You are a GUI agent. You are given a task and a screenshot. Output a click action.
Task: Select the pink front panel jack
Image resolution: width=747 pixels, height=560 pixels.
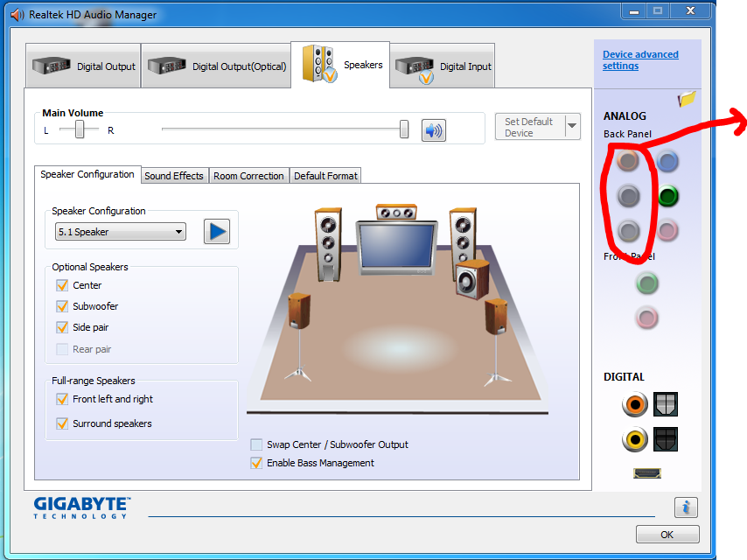pos(647,318)
